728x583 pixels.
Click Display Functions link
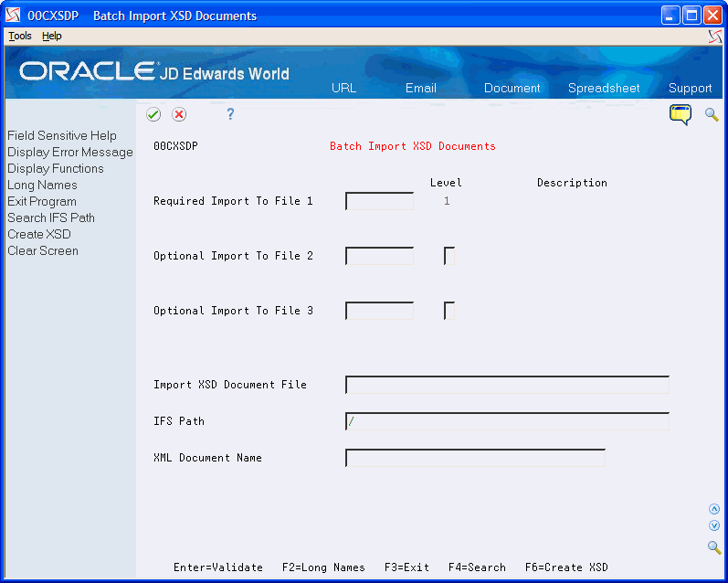55,169
